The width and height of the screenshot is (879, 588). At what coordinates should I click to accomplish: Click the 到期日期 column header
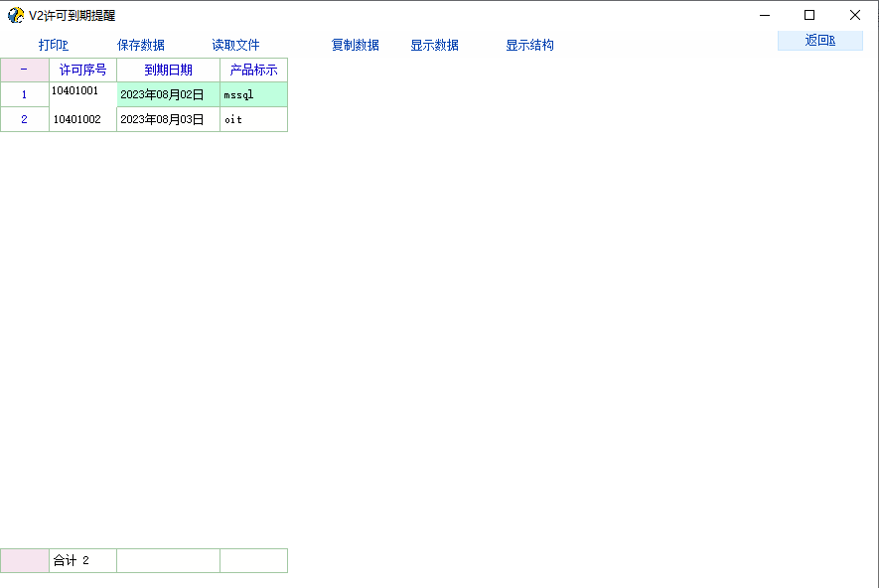(x=168, y=70)
